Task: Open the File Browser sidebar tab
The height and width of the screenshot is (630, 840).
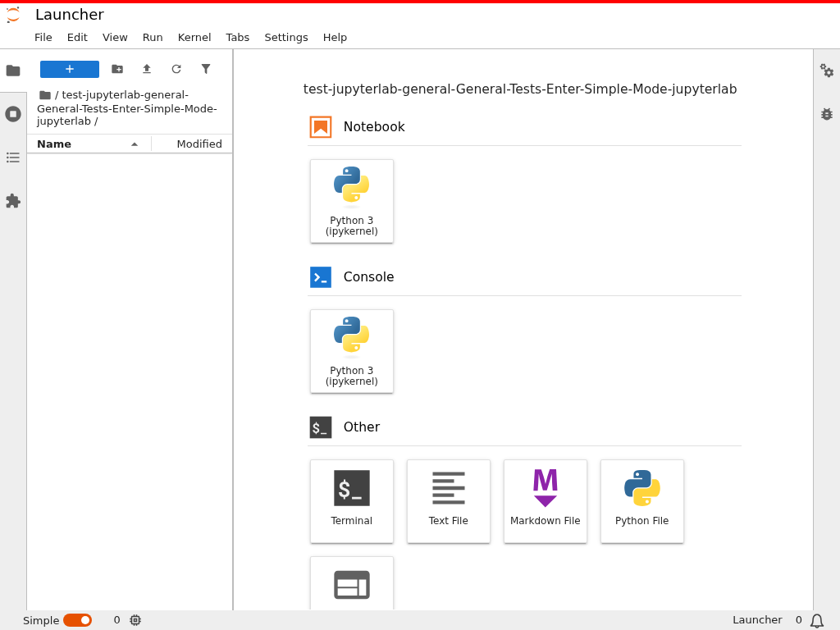Action: (13, 71)
